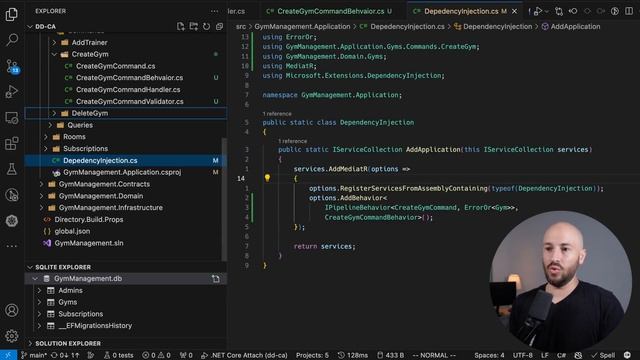Click AddApplication in breadcrumbs
640x360 pixels.
point(575,27)
